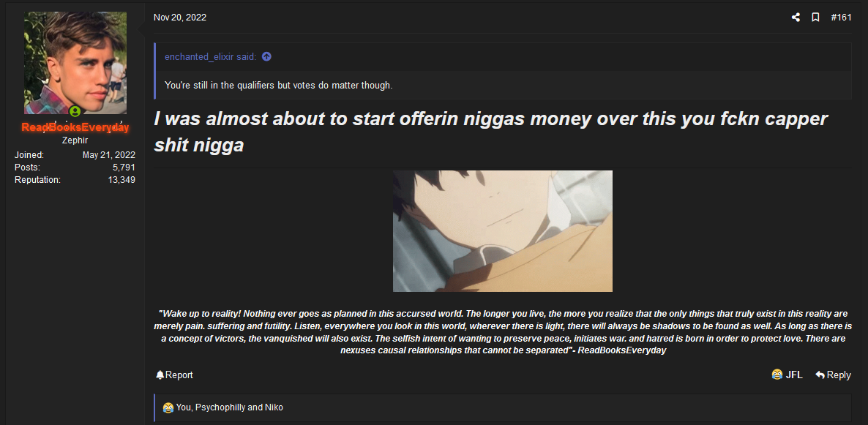The height and width of the screenshot is (425, 868).
Task: Click the green online status indicator
Action: click(x=75, y=111)
